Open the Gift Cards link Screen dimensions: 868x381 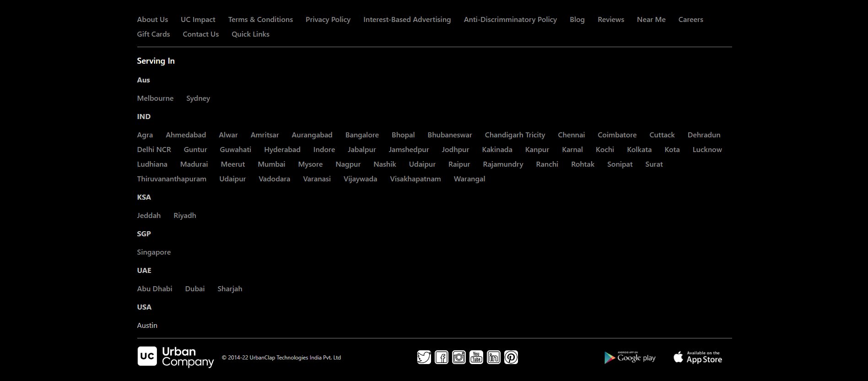(x=153, y=34)
